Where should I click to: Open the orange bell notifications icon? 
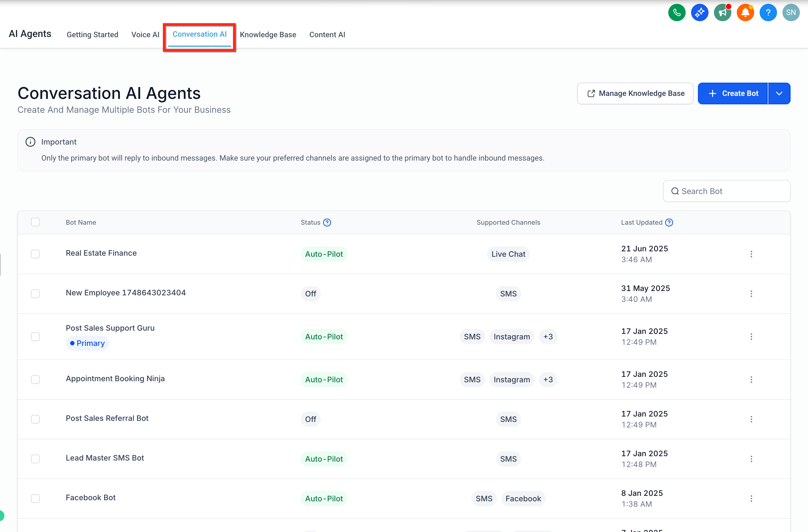click(745, 12)
